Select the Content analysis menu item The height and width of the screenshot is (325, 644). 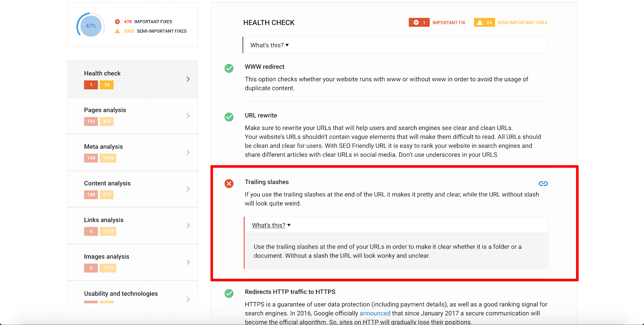(132, 189)
